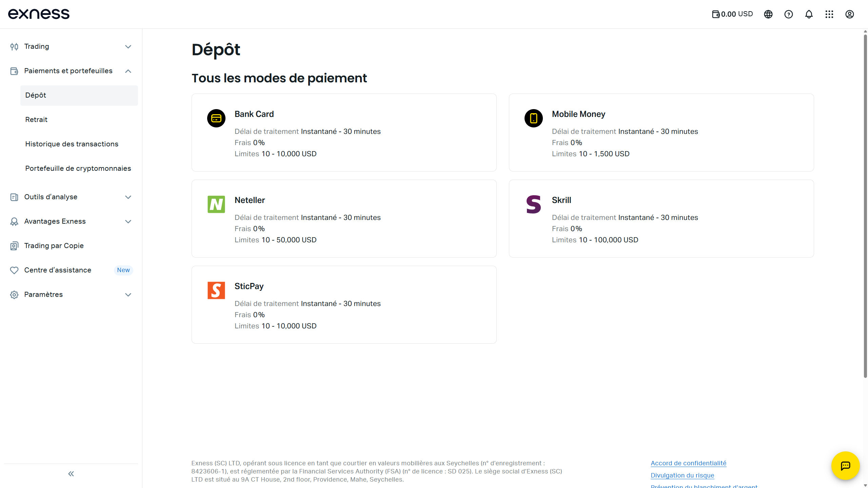This screenshot has width=868, height=488.
Task: Open the live chat bubble
Action: (x=846, y=466)
